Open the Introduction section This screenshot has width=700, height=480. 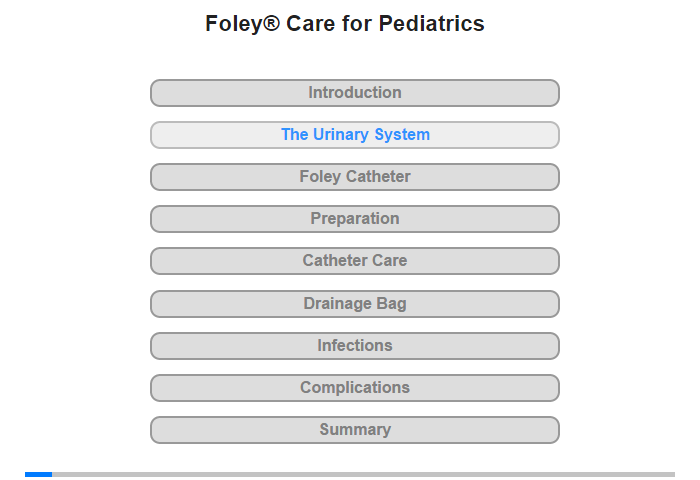pos(354,93)
